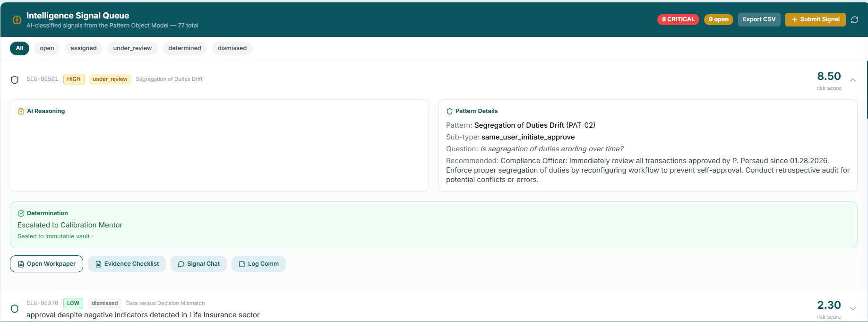Click 'Intelligence Signal Queue' title

77,16
